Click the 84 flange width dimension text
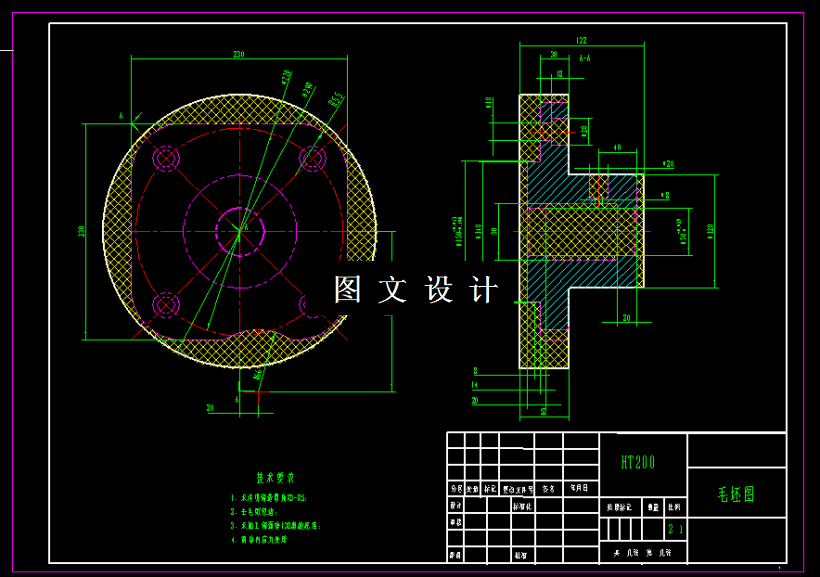820x577 pixels. click(x=543, y=411)
